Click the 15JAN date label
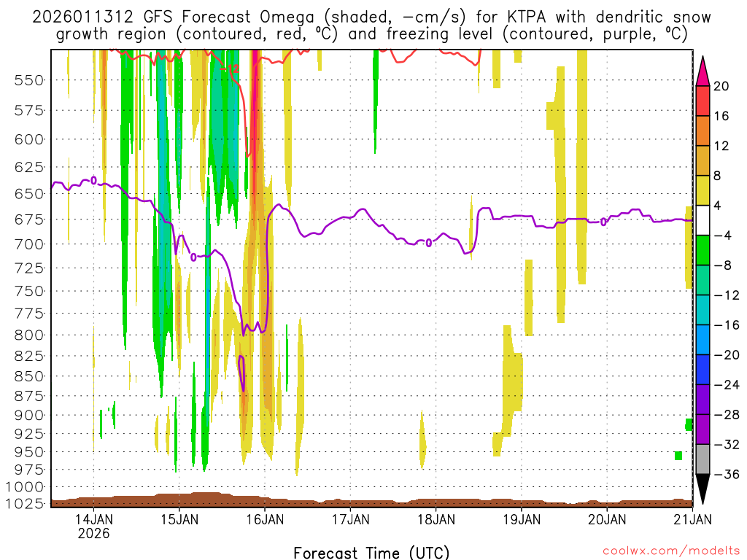The height and width of the screenshot is (560, 747). (179, 518)
